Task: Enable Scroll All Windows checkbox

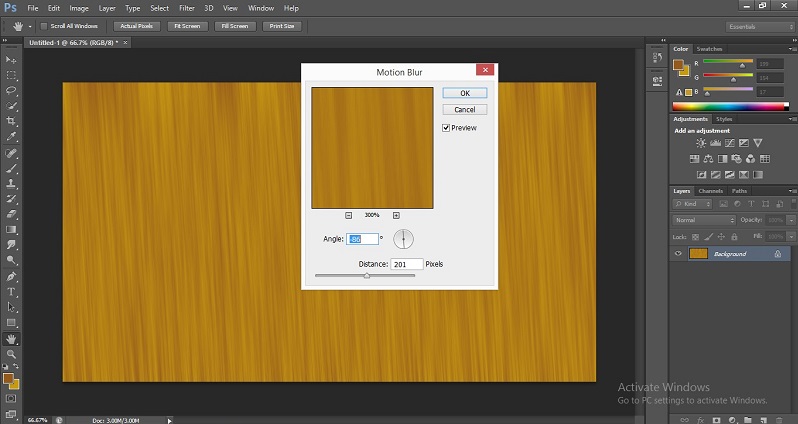Action: 43,25
